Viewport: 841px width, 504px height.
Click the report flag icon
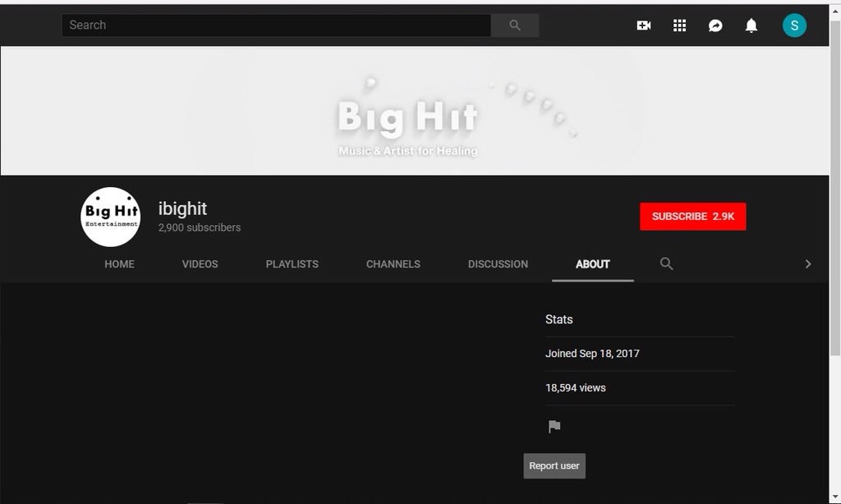coord(554,426)
